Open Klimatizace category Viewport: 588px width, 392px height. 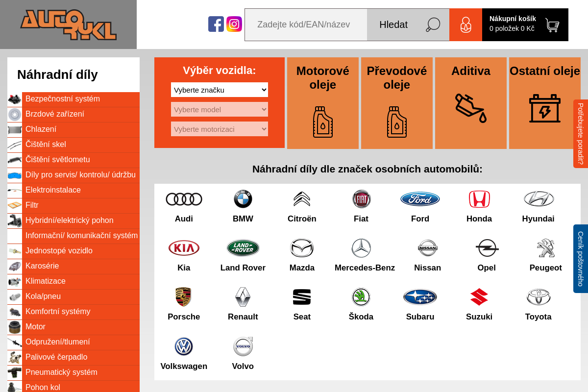[73, 282]
